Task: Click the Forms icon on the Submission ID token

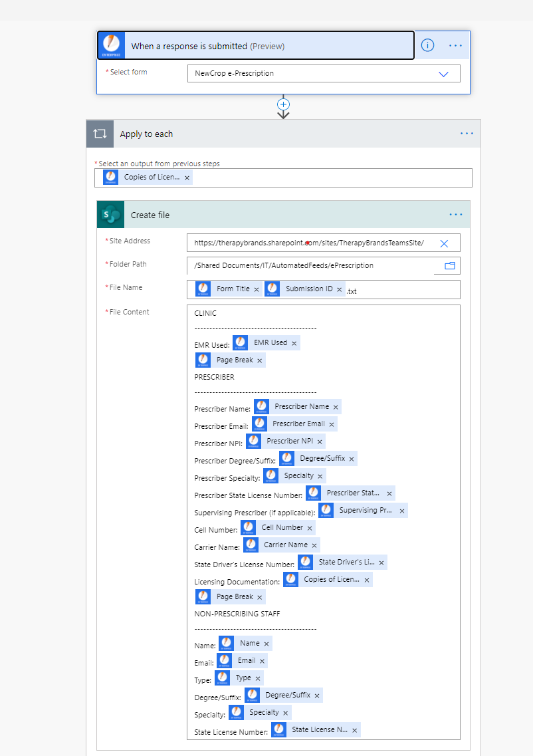Action: [x=272, y=289]
